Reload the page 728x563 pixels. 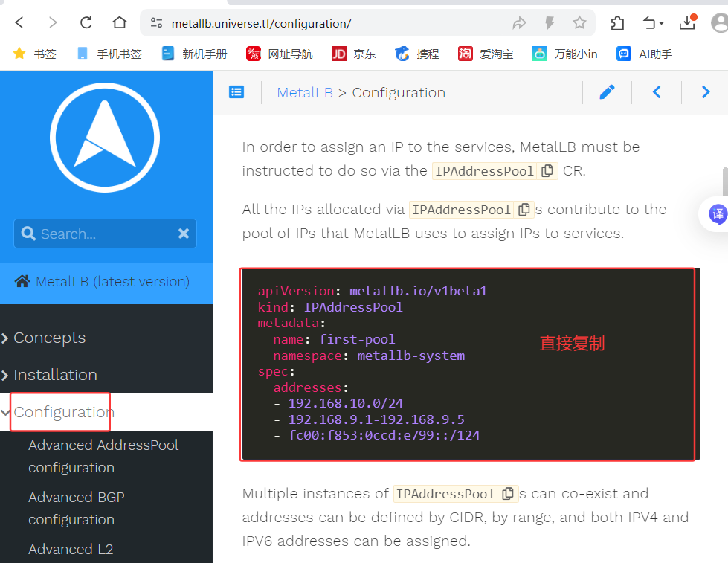coord(86,22)
